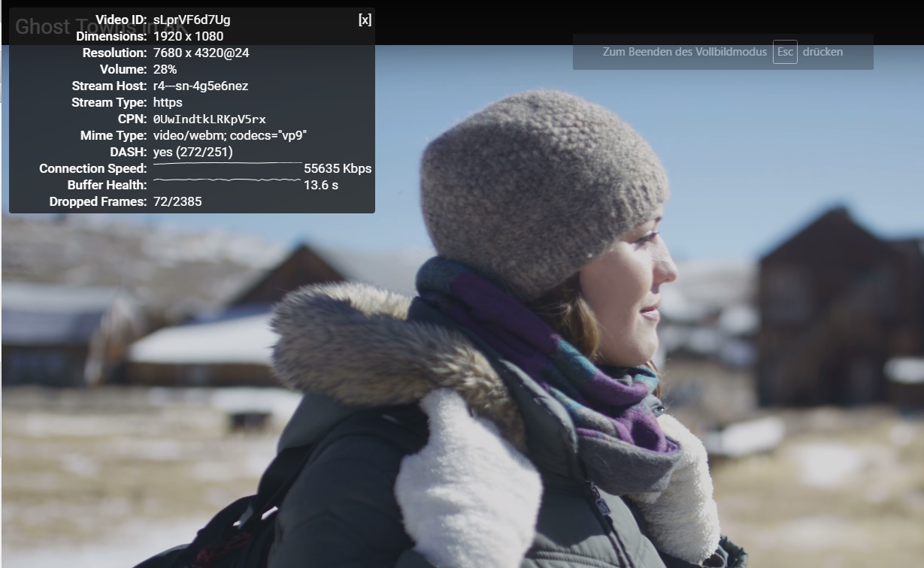The height and width of the screenshot is (568, 924).
Task: Click the Esc key hint in fullscreen notice
Action: 785,52
